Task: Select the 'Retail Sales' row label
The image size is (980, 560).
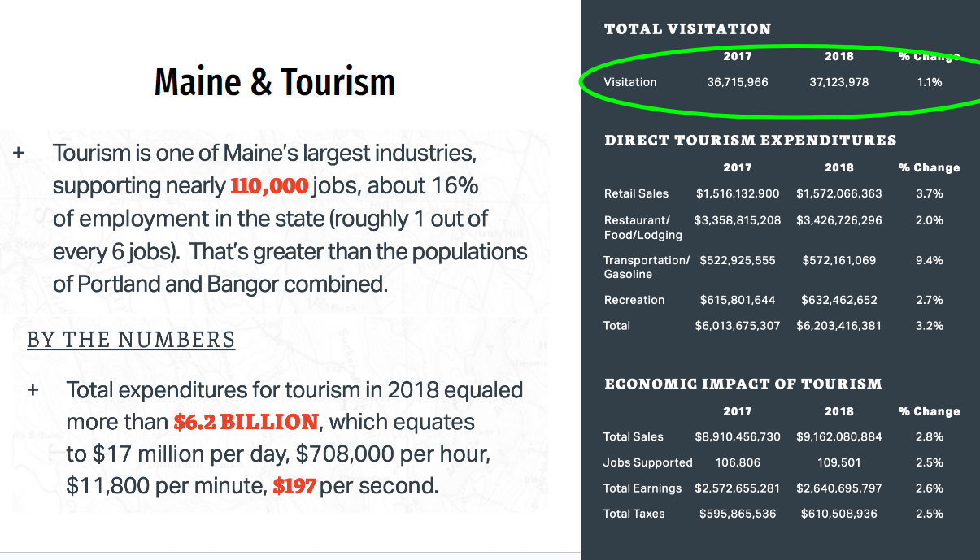Action: 636,193
